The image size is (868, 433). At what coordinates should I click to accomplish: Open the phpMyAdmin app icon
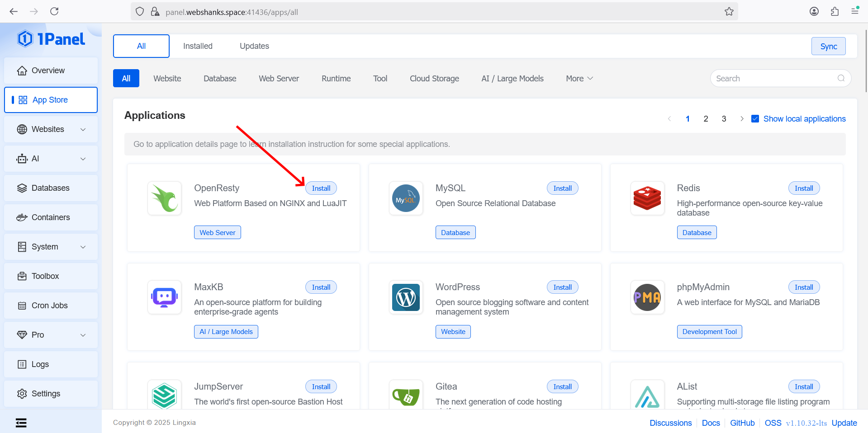click(647, 297)
